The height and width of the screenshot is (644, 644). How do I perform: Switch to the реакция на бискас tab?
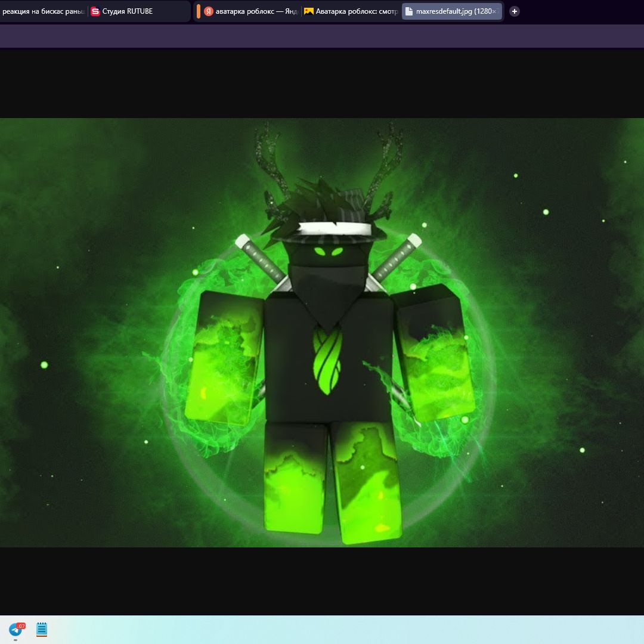click(42, 11)
